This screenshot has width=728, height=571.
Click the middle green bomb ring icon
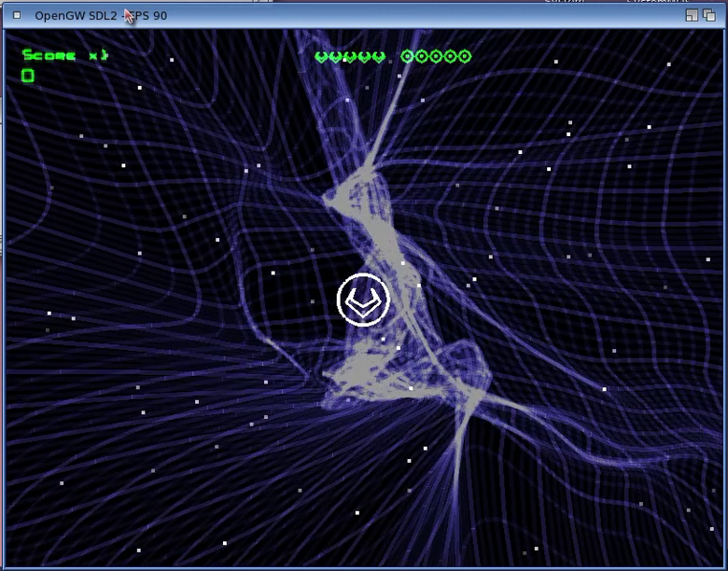pyautogui.click(x=436, y=57)
